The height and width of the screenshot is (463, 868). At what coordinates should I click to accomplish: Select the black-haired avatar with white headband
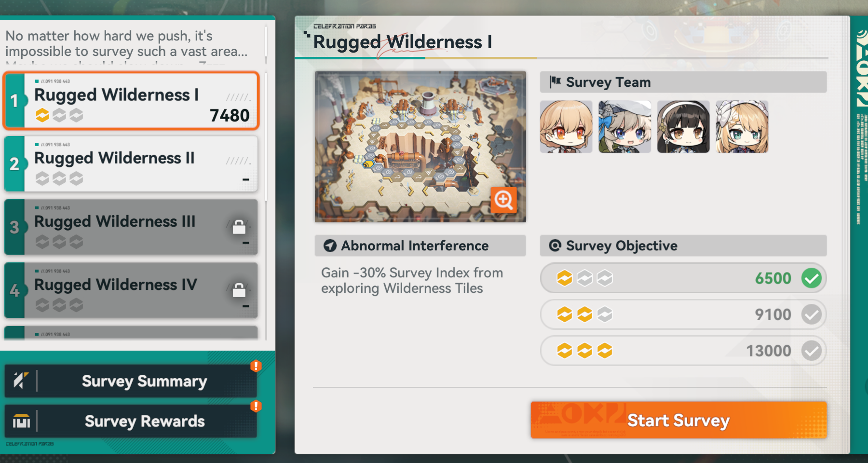683,127
